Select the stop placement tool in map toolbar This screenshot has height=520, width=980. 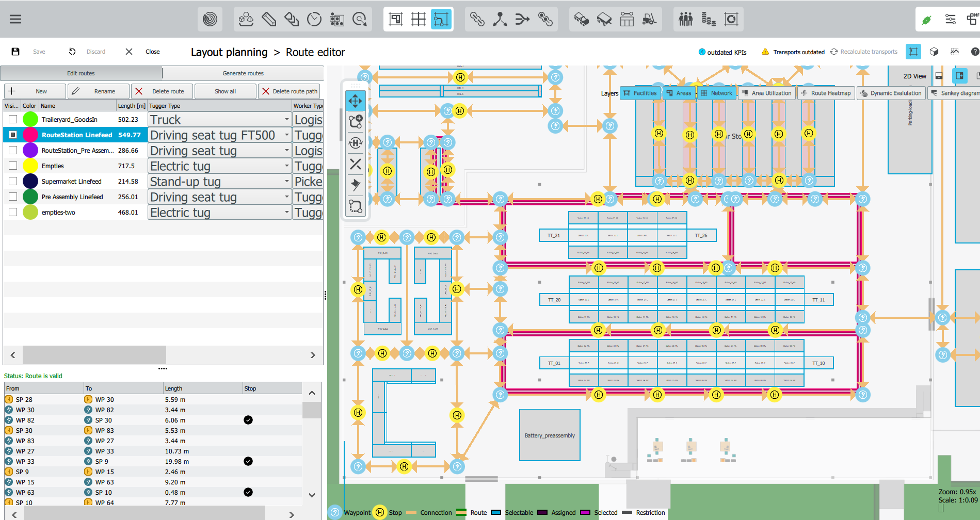tap(356, 143)
